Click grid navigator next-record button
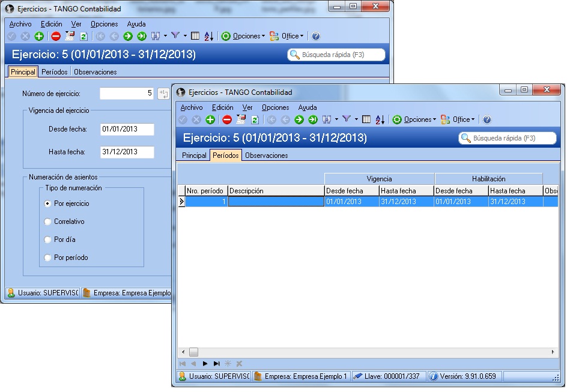The height and width of the screenshot is (392, 570). pyautogui.click(x=205, y=364)
